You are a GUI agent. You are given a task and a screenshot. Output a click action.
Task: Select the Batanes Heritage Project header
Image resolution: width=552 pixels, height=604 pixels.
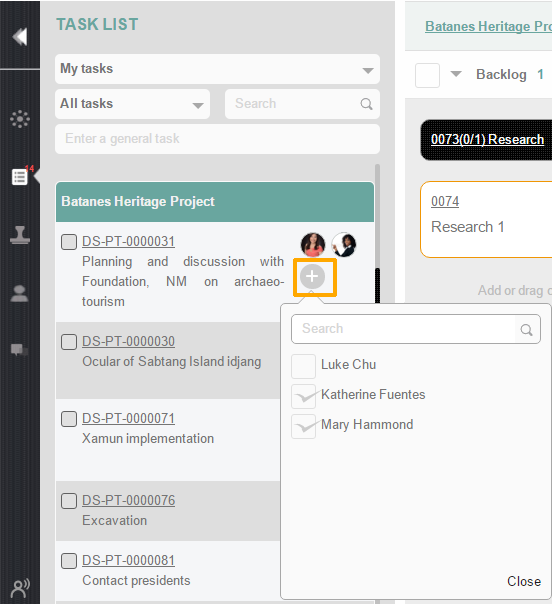click(215, 202)
